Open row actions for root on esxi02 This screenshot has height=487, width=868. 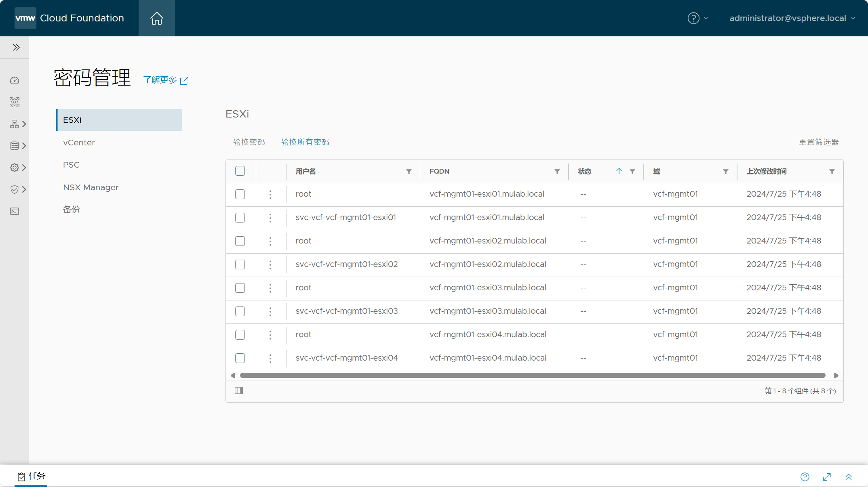(x=270, y=241)
